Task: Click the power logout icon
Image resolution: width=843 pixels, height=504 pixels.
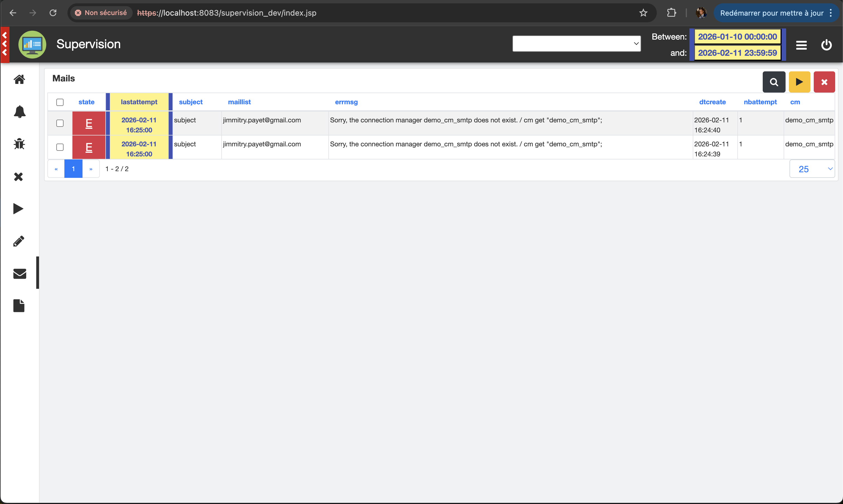Action: (826, 45)
